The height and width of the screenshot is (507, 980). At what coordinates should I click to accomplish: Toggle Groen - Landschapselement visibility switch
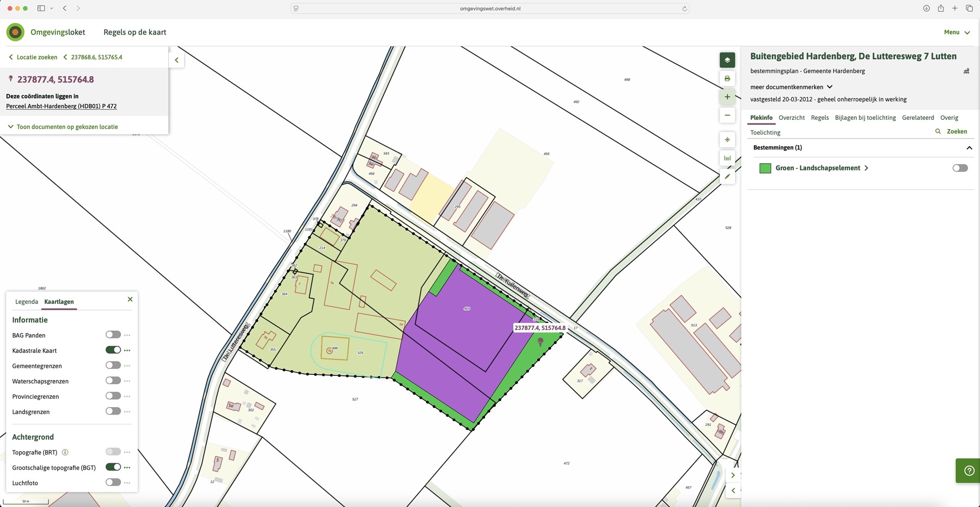point(960,168)
